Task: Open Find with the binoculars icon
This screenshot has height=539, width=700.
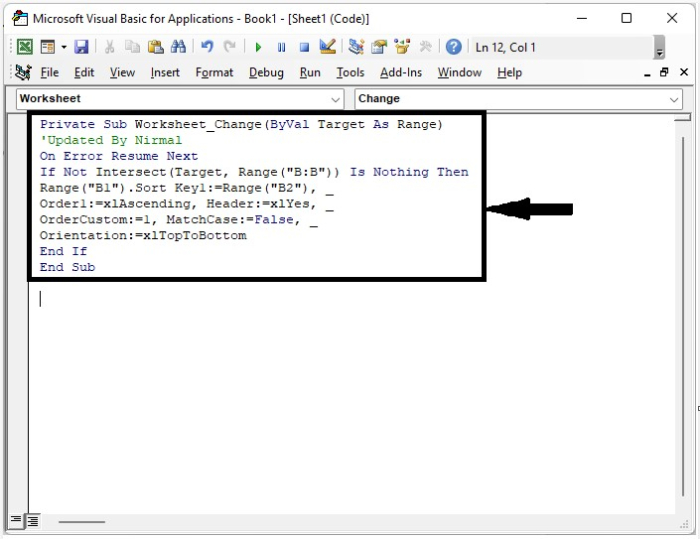Action: [178, 47]
